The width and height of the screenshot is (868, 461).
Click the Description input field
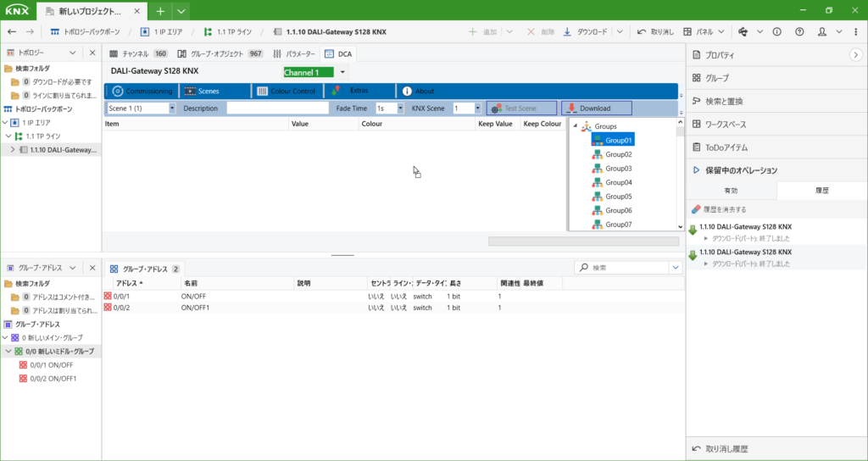pos(278,108)
